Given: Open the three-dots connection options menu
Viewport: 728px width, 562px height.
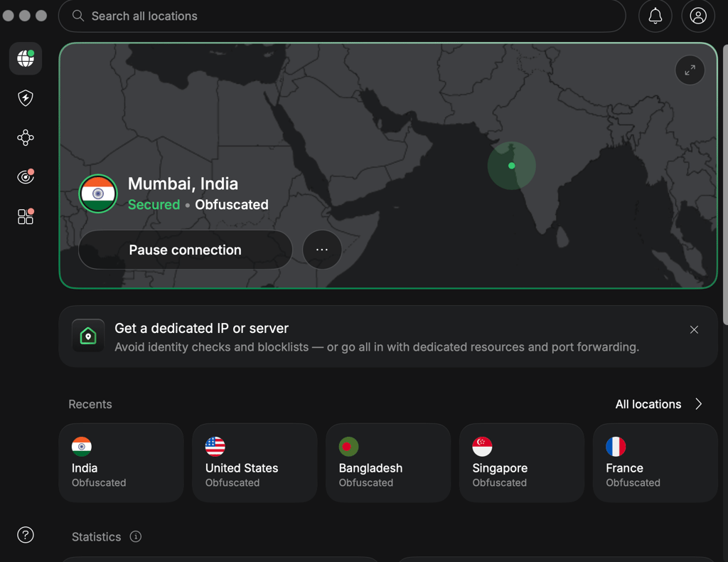Looking at the screenshot, I should [x=322, y=250].
